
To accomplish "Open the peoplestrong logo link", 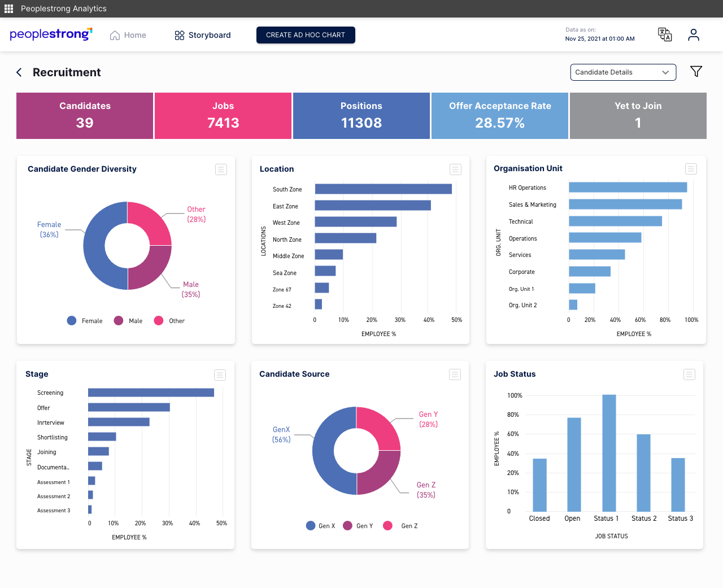I will [50, 34].
